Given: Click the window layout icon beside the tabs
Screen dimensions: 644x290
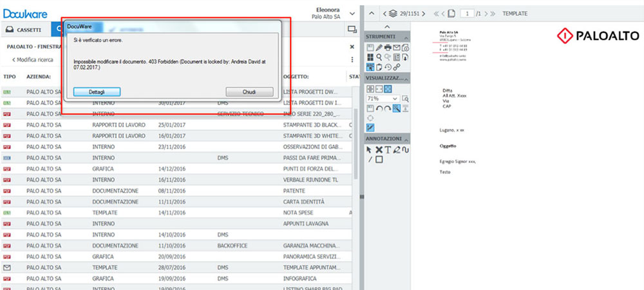Looking at the screenshot, I should pyautogui.click(x=352, y=29).
